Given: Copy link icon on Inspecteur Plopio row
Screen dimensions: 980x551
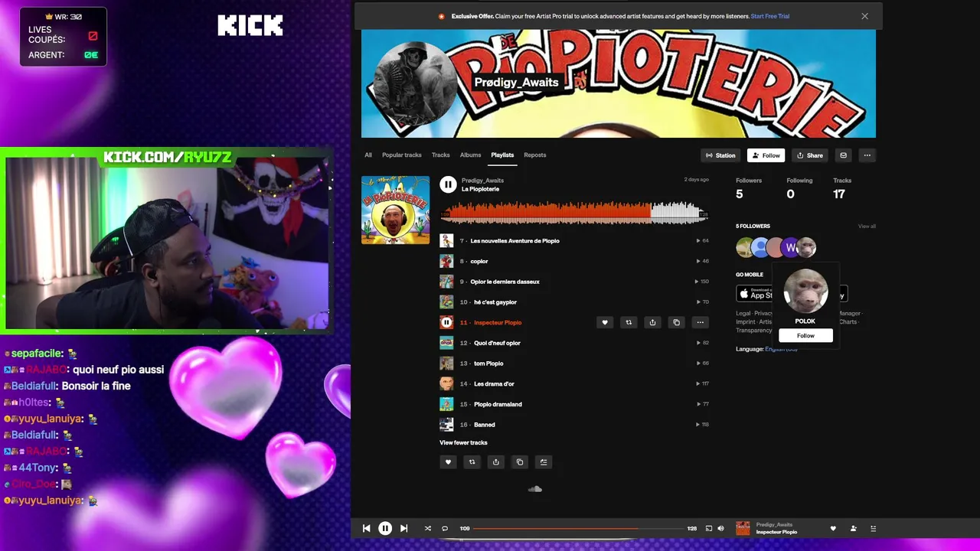Looking at the screenshot, I should click(x=676, y=322).
